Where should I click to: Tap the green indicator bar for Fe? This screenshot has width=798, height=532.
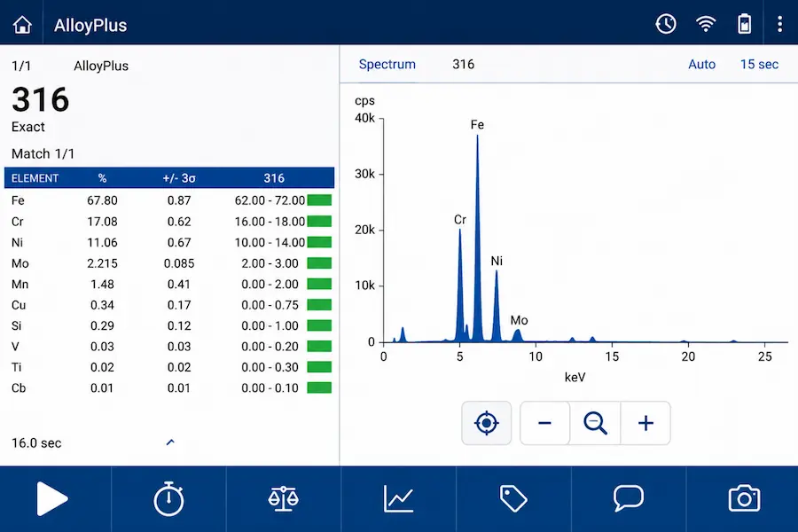(x=319, y=200)
